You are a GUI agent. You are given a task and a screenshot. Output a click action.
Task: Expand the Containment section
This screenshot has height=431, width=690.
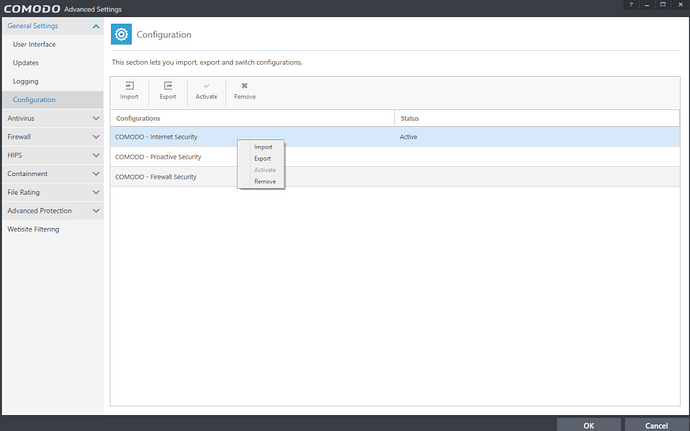[x=96, y=174]
